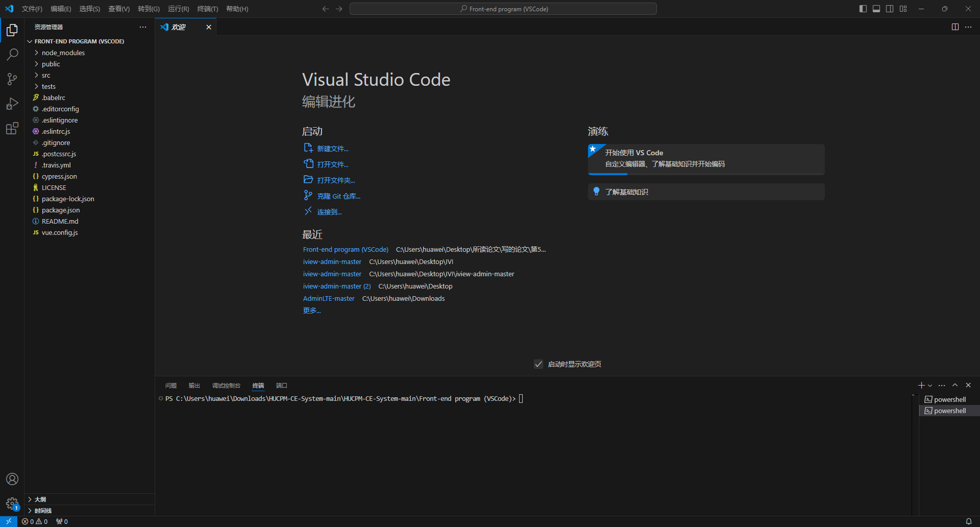980x527 pixels.
Task: Click the ports forwarded status indicator
Action: click(62, 521)
